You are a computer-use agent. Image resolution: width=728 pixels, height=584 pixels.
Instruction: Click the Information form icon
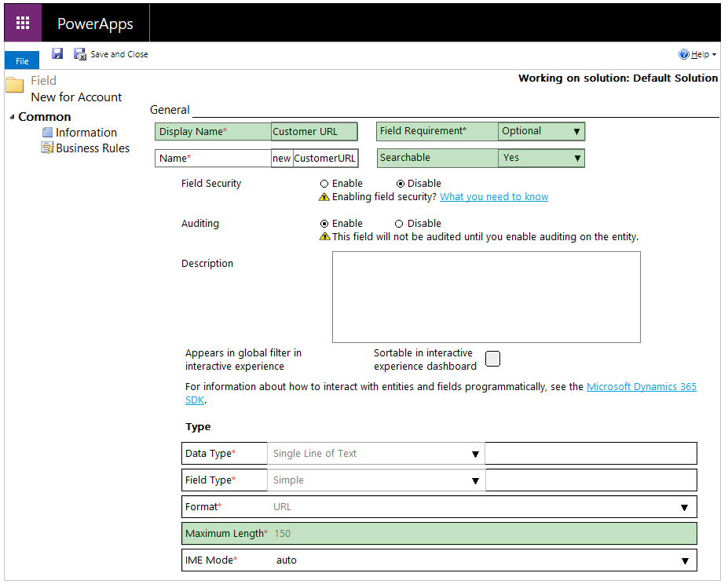[x=47, y=133]
